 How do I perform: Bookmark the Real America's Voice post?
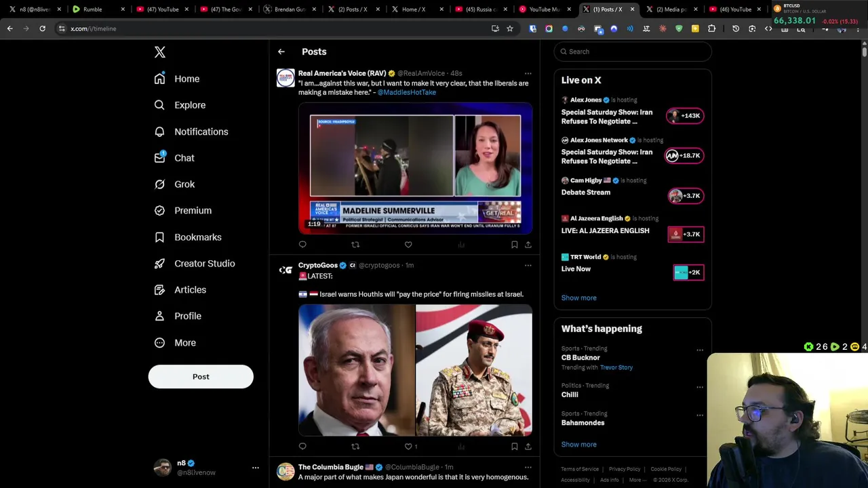point(514,245)
